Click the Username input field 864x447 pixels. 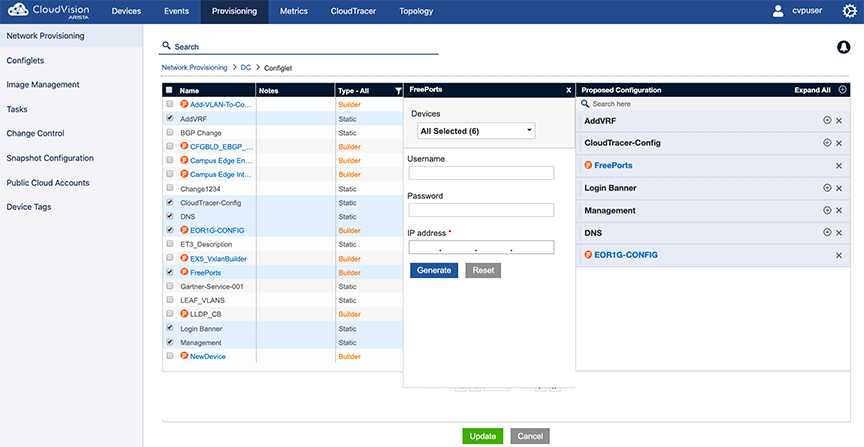point(481,173)
